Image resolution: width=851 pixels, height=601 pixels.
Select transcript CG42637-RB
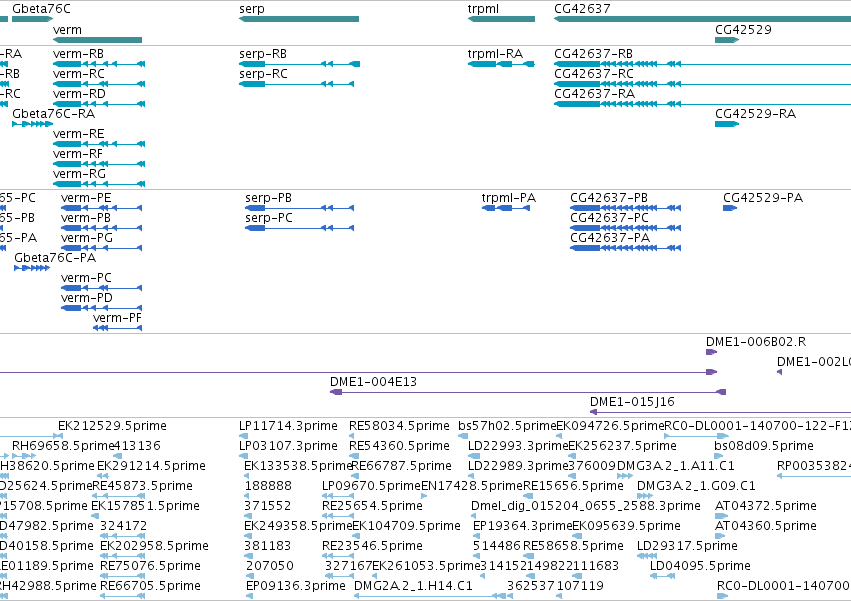point(593,54)
